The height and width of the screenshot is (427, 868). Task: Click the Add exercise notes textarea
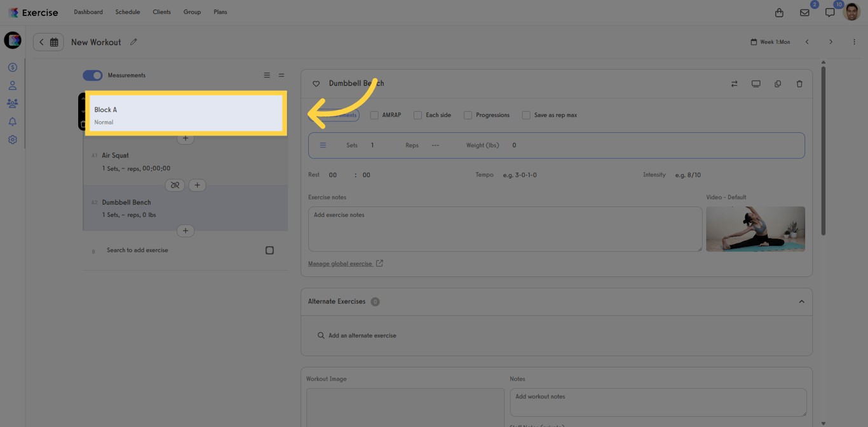coord(505,229)
